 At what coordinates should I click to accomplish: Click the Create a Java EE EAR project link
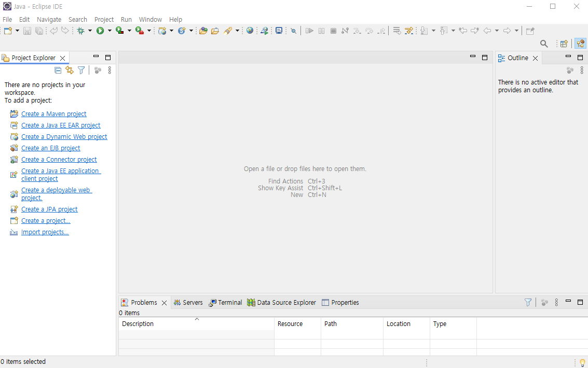[x=61, y=125]
